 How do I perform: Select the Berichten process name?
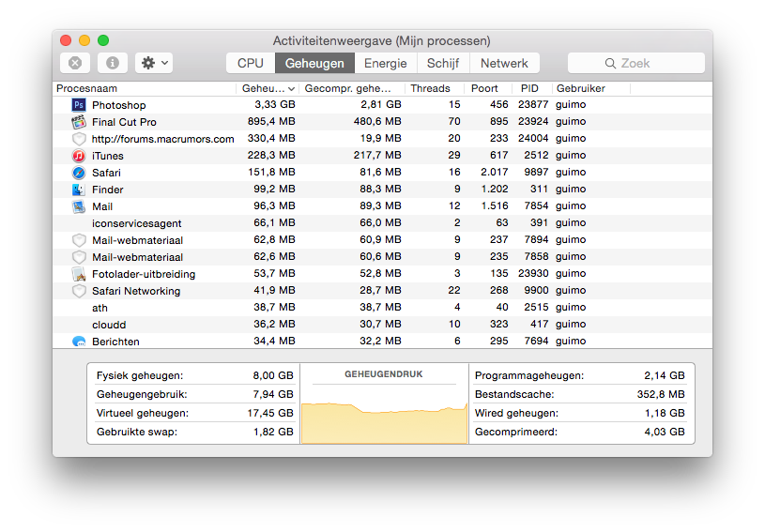coord(115,342)
